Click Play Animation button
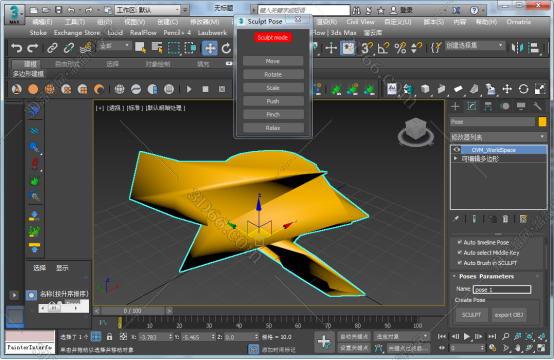 (467, 337)
